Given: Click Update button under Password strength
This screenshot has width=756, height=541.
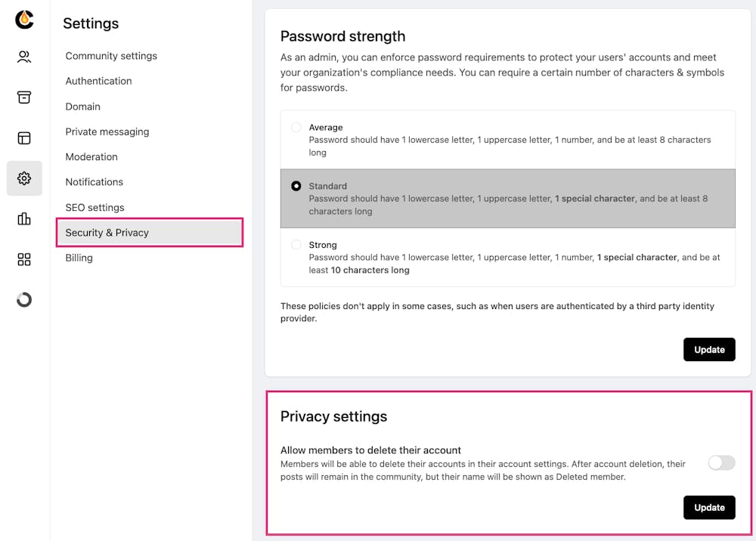Looking at the screenshot, I should (709, 350).
